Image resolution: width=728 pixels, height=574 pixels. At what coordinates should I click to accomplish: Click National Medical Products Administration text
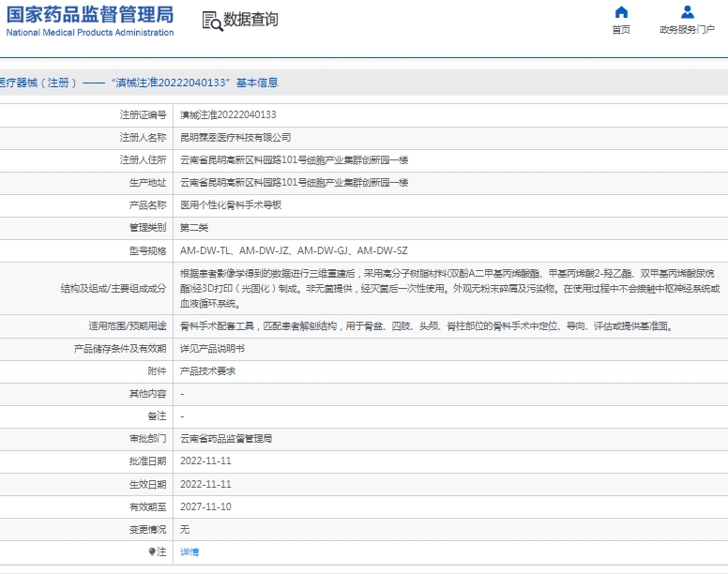(90, 33)
